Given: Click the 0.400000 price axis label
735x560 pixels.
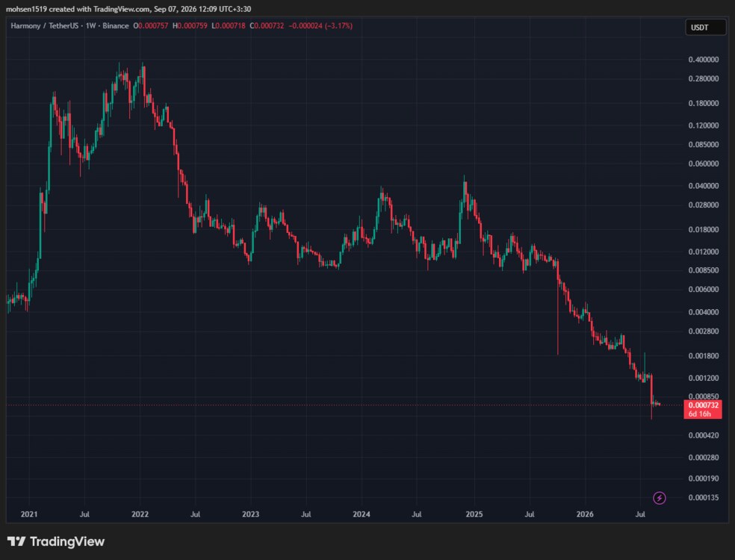Looking at the screenshot, I should click(x=703, y=60).
